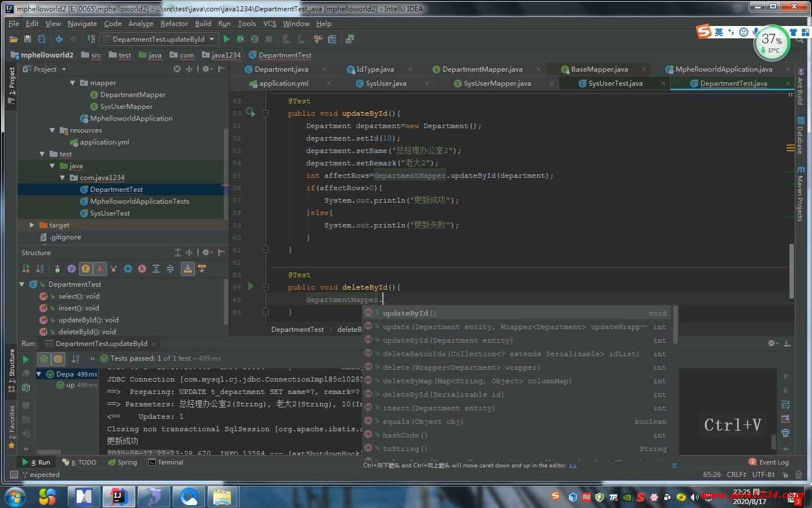The image size is (812, 508).
Task: Click the run gutter icon at line 50
Action: pyautogui.click(x=251, y=113)
